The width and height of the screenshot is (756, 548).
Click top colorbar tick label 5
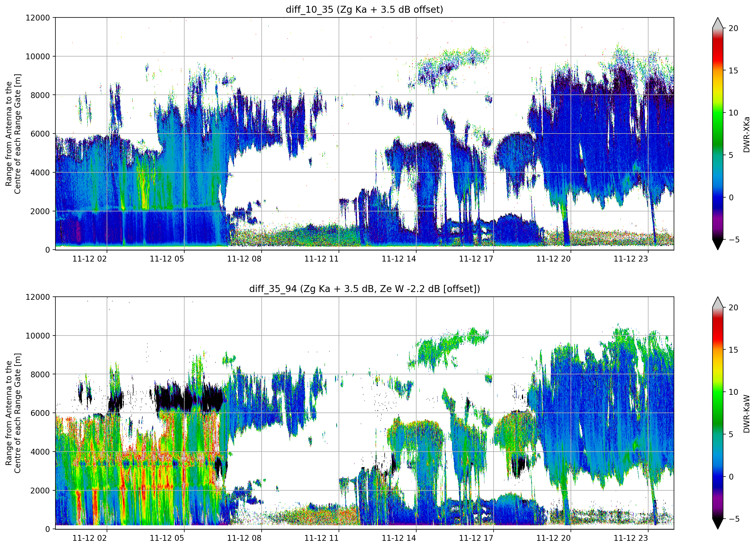point(731,155)
